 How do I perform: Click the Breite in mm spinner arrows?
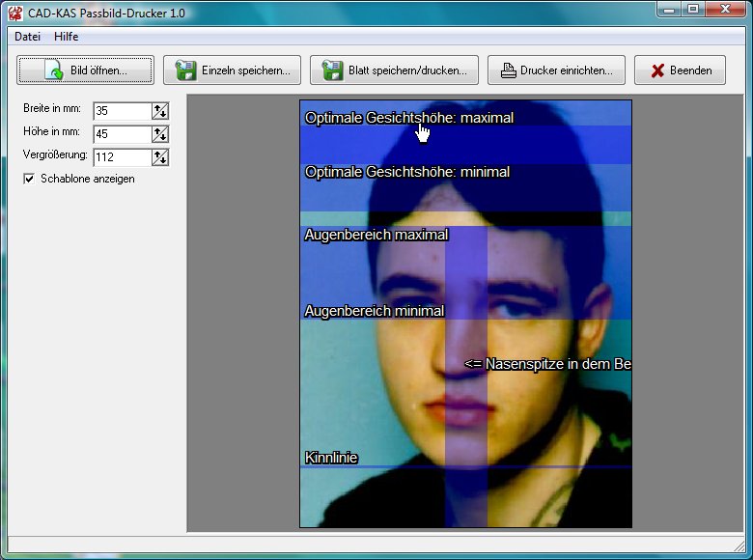(160, 111)
